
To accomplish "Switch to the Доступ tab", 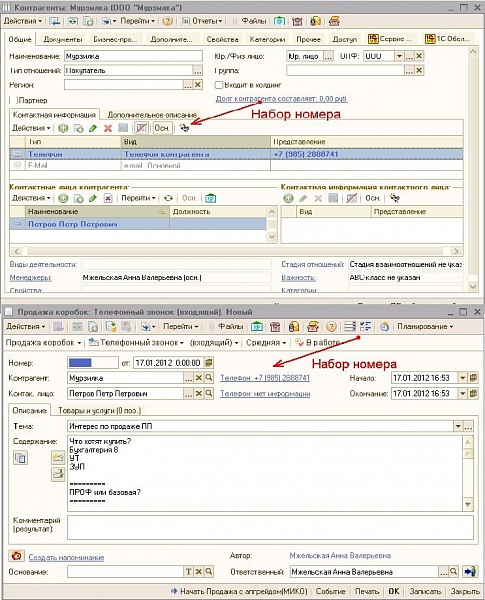I will pos(345,39).
